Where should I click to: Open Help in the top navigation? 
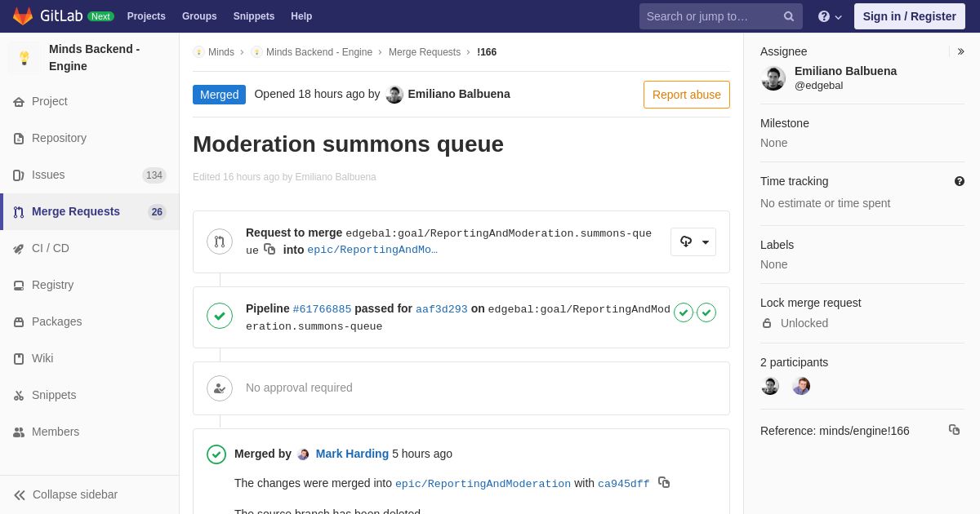[301, 16]
